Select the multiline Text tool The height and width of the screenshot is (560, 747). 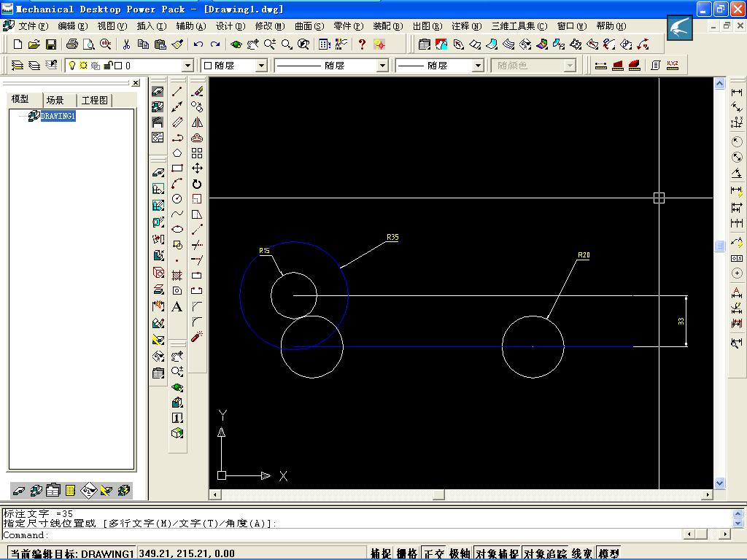(177, 306)
